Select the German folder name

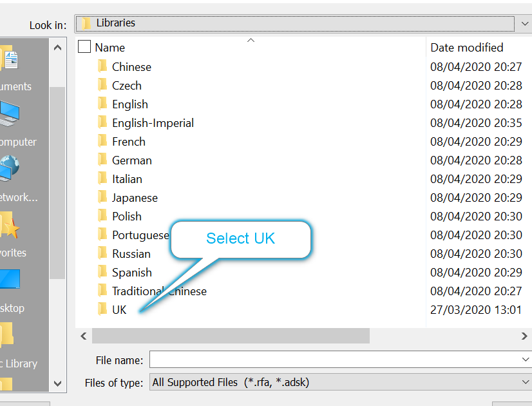(132, 160)
